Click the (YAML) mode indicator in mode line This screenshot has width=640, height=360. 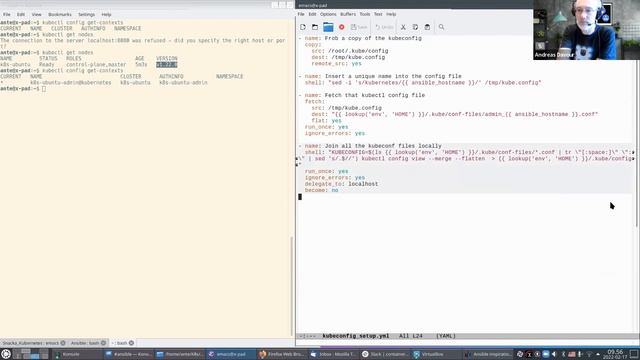click(446, 336)
